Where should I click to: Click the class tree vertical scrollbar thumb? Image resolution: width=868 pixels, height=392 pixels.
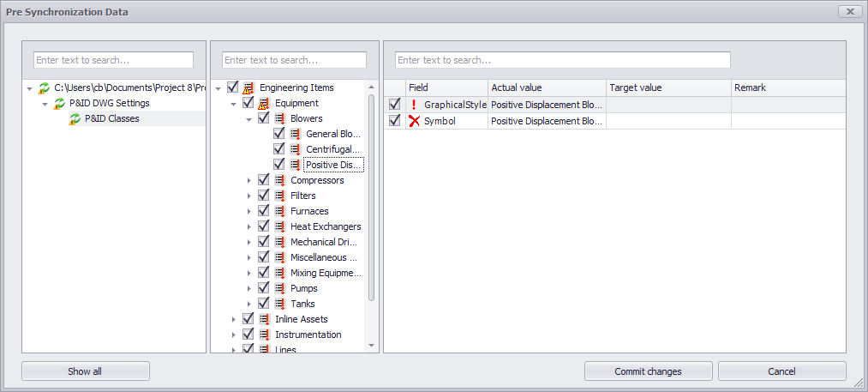tap(371, 197)
